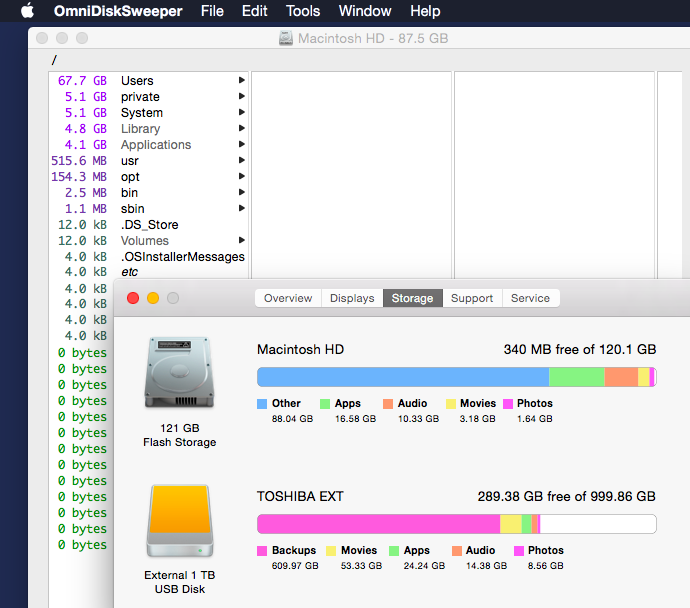Open the Help menu

click(425, 11)
